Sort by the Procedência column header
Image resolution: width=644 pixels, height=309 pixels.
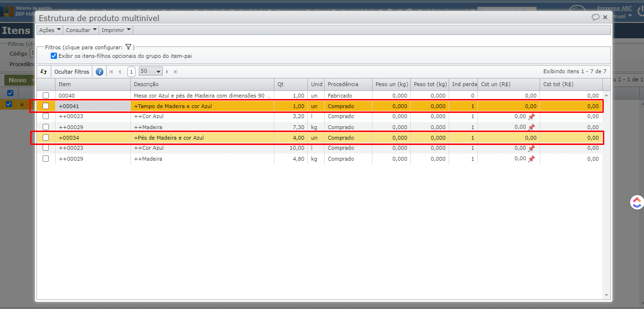pyautogui.click(x=348, y=84)
